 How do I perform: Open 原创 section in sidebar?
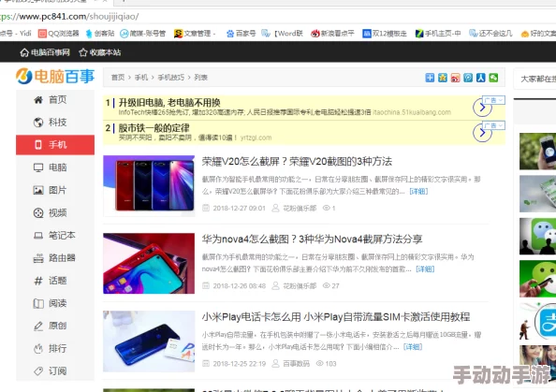coord(55,326)
